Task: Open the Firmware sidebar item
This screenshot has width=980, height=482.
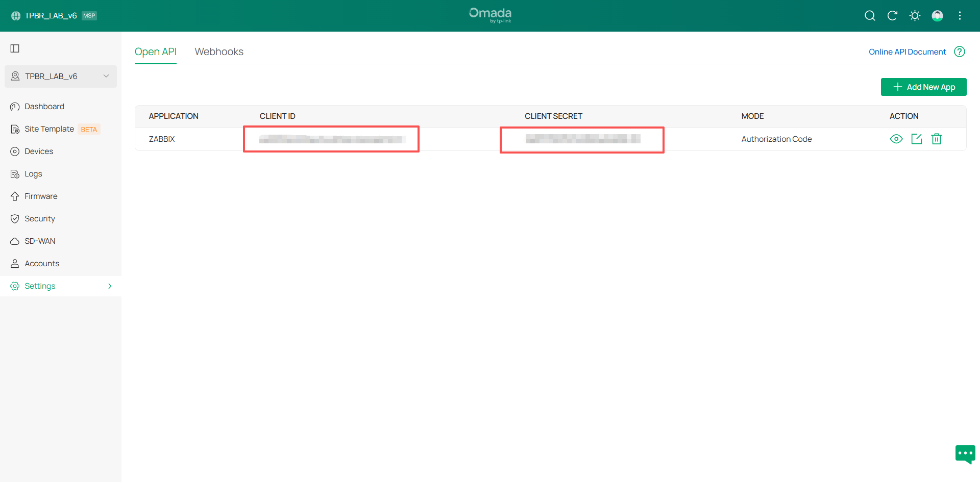Action: coord(41,196)
